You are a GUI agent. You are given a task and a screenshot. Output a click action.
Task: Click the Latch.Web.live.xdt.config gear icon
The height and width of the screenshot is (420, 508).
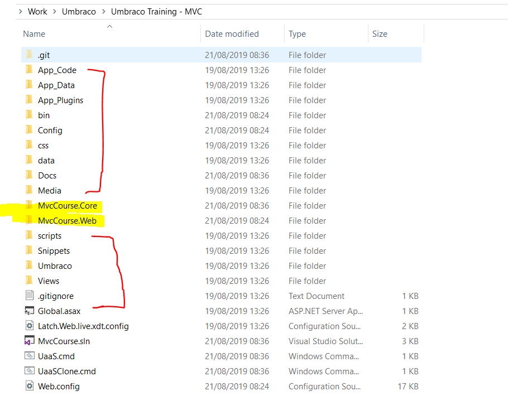point(30,325)
